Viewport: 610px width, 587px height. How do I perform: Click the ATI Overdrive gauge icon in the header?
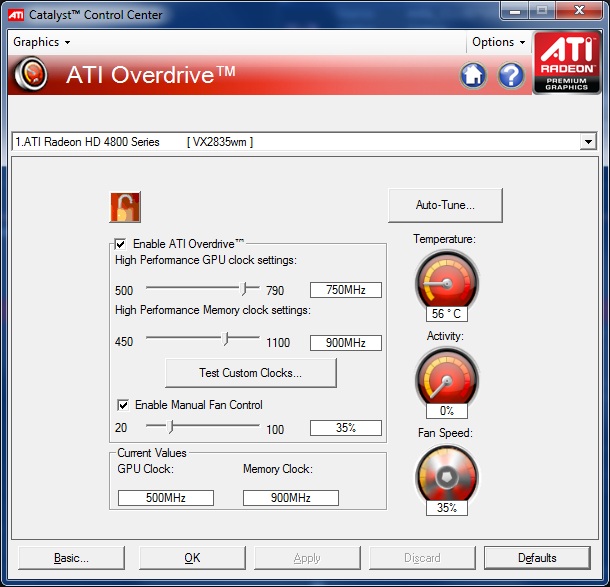(31, 74)
